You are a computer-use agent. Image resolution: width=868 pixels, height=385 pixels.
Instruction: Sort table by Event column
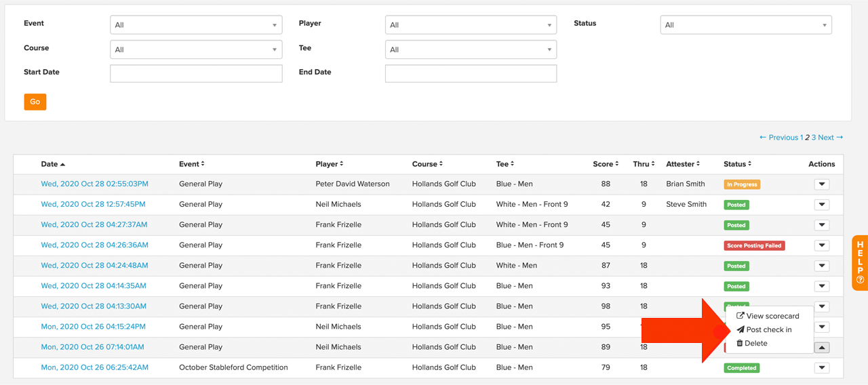pos(192,164)
